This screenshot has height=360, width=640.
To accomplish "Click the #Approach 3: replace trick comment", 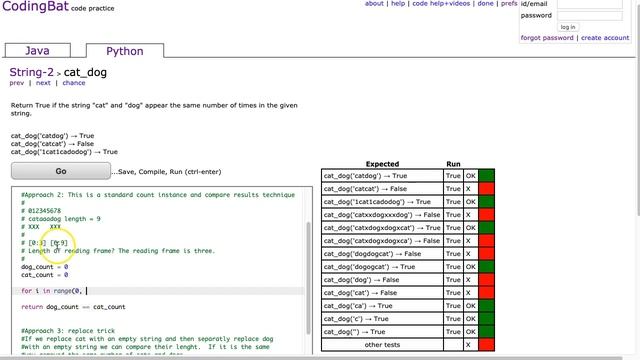I will 68,331.
